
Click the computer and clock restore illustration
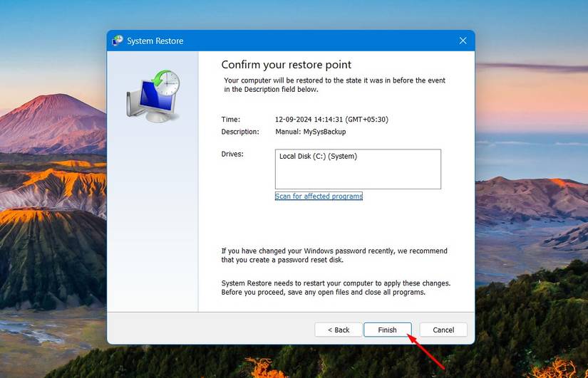click(x=153, y=96)
